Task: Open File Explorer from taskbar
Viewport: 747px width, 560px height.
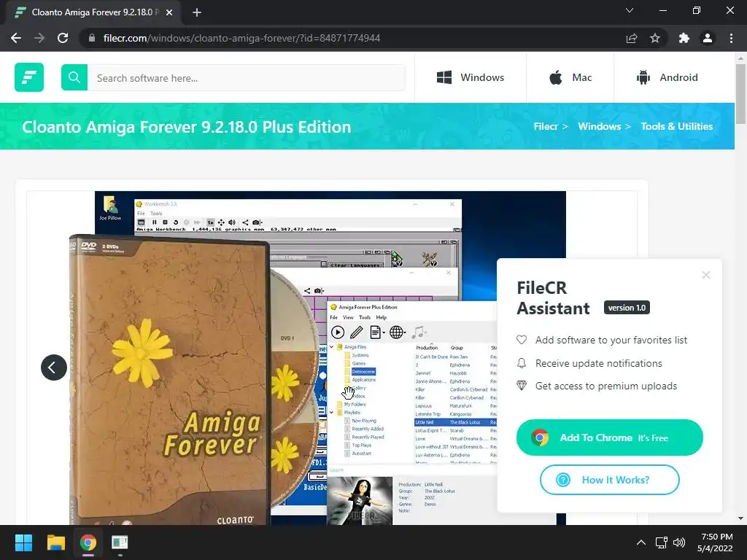Action: pyautogui.click(x=55, y=542)
